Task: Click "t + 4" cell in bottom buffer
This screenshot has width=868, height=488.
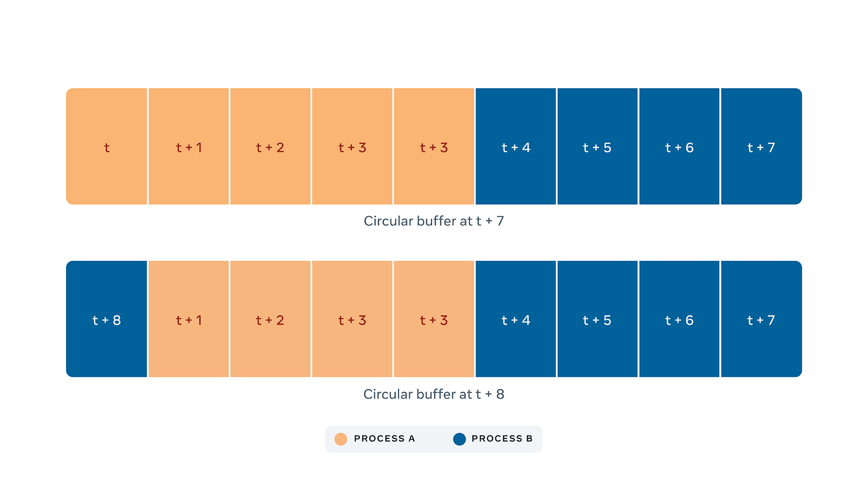Action: (516, 319)
